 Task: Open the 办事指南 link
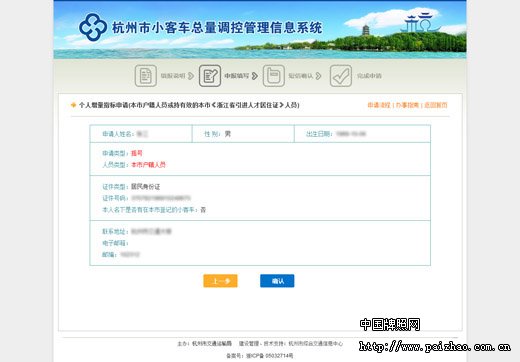[x=407, y=105]
